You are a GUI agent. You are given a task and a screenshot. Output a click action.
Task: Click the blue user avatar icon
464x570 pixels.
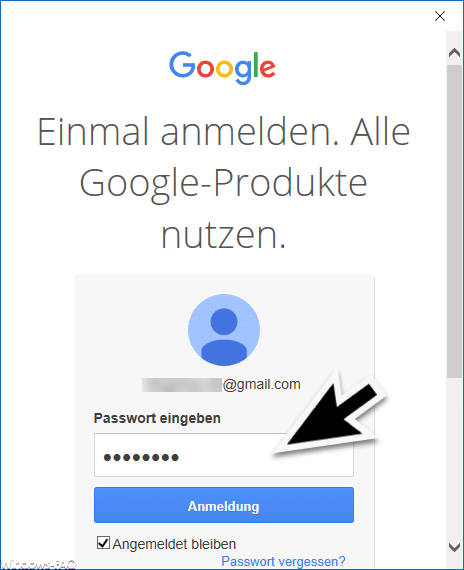[224, 330]
